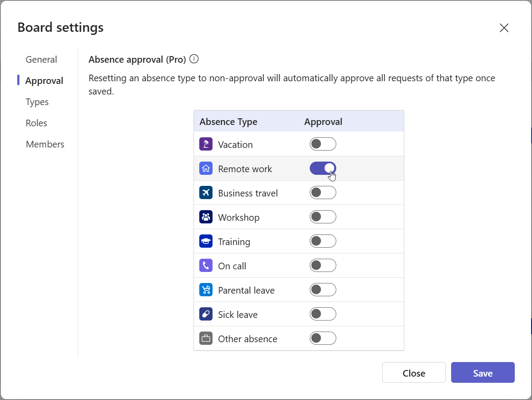Click the Workshop label
The width and height of the screenshot is (532, 400).
pyautogui.click(x=239, y=218)
